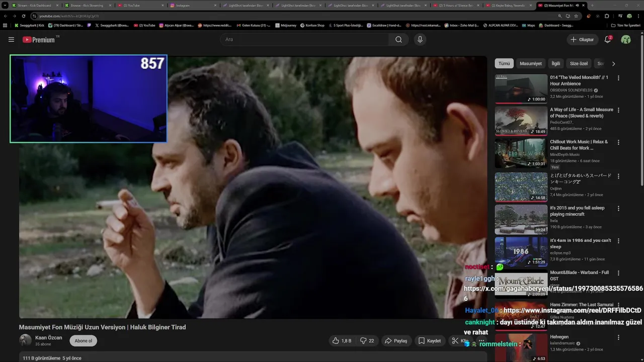The width and height of the screenshot is (644, 362).
Task: Like the video with thumbs-up
Action: 342,341
